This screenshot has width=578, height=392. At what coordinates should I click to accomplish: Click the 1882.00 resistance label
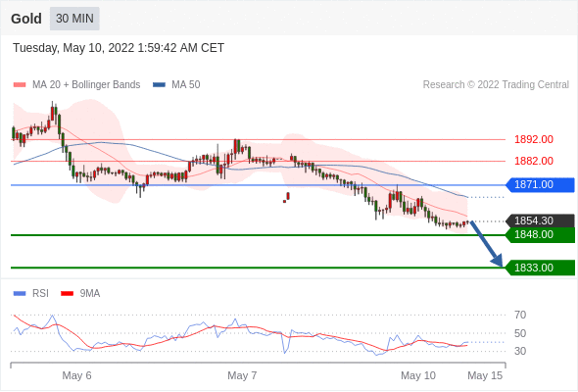point(534,161)
